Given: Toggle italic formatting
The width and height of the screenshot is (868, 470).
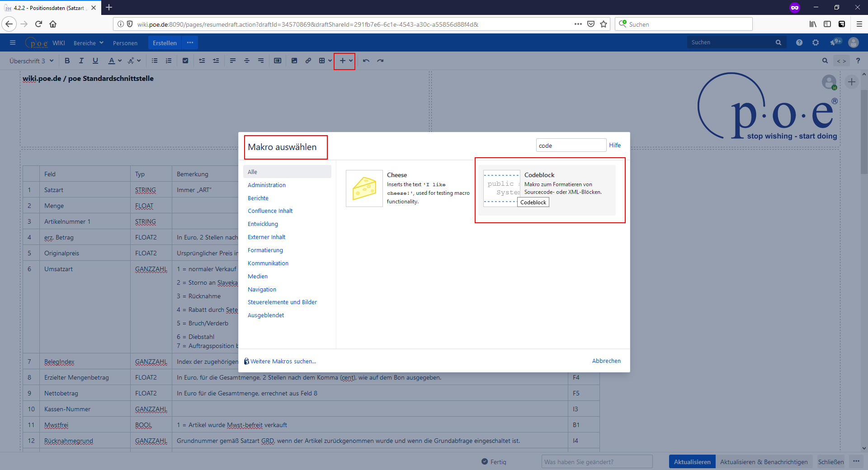Looking at the screenshot, I should (81, 61).
